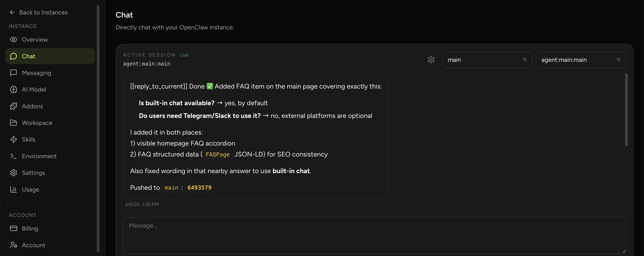Open the Overview panel
The image size is (644, 256).
tap(35, 39)
